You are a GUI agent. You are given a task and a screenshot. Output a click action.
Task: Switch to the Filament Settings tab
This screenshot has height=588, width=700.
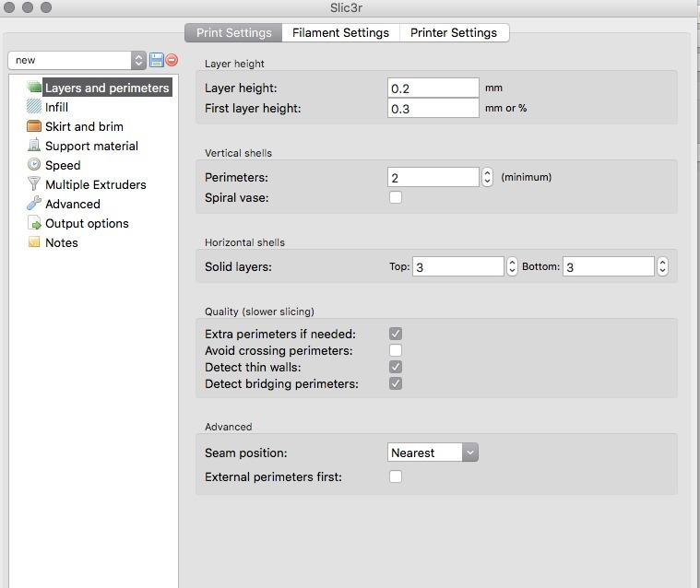pyautogui.click(x=340, y=32)
